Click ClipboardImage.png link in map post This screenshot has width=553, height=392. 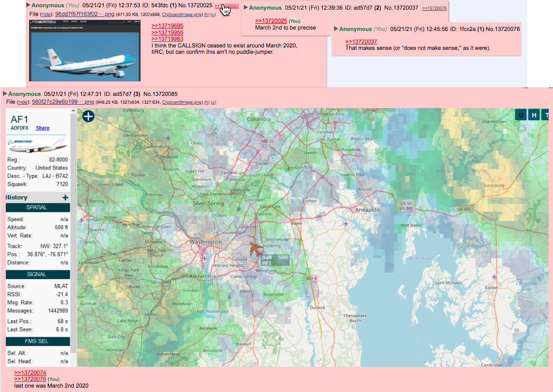click(182, 102)
